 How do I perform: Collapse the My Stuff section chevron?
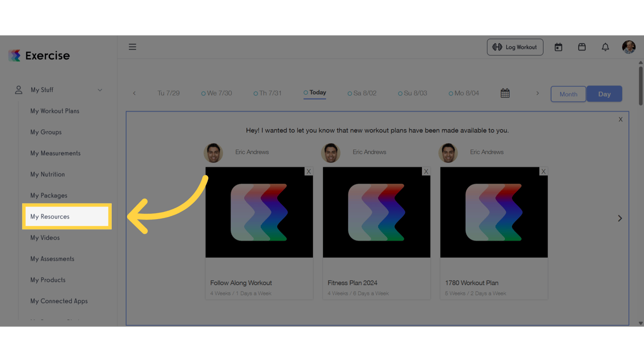click(100, 90)
